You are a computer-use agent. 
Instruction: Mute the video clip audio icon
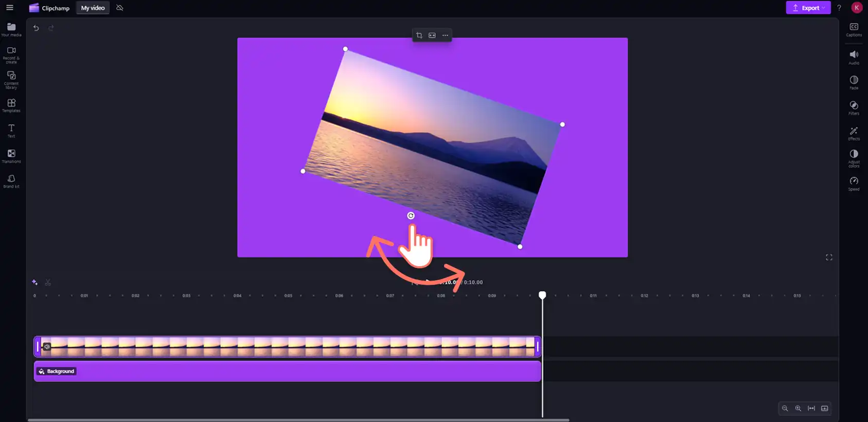point(47,346)
